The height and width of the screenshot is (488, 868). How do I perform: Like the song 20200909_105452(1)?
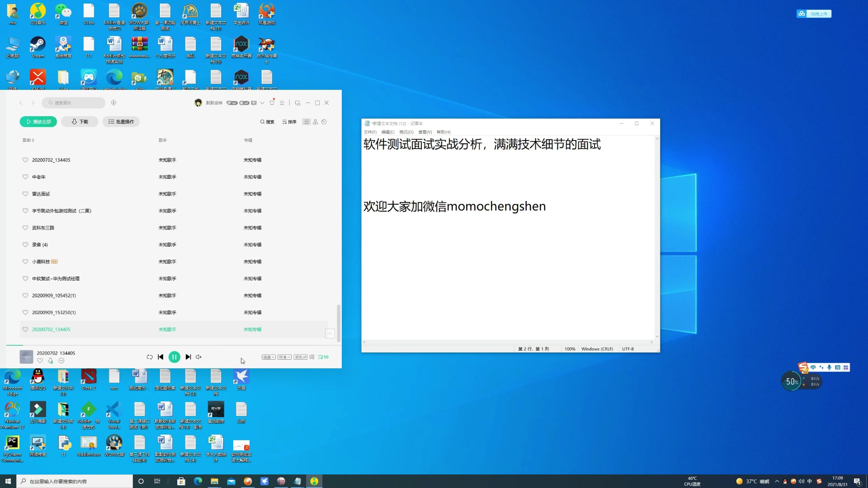click(x=25, y=295)
